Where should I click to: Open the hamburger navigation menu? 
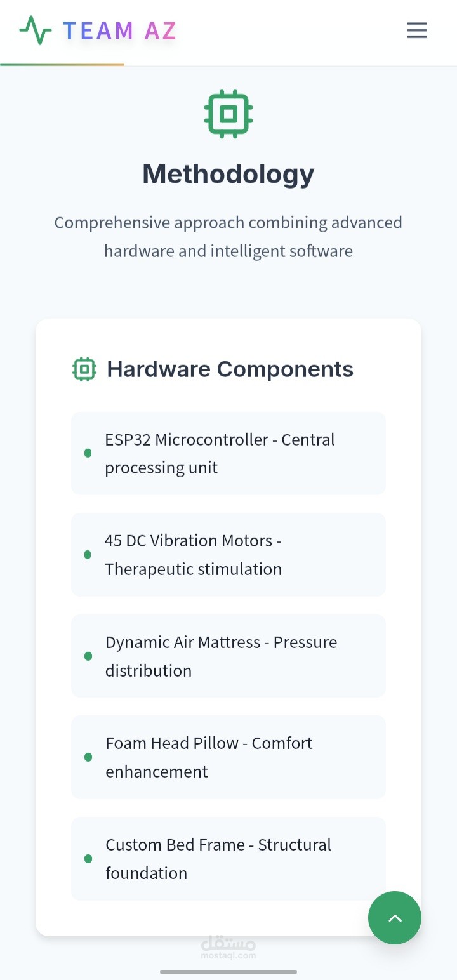(417, 30)
